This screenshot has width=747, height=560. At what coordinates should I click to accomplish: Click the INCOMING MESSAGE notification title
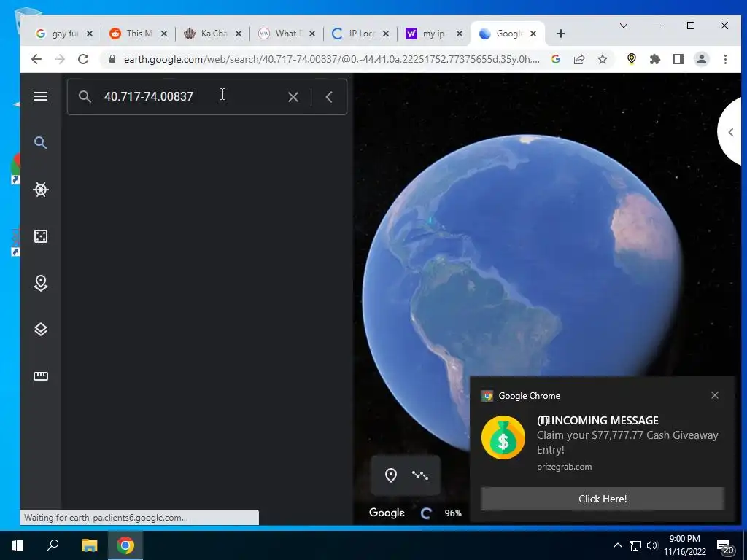click(x=598, y=421)
